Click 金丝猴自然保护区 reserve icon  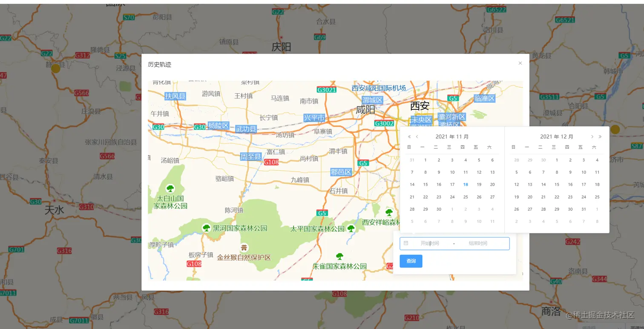tap(244, 247)
